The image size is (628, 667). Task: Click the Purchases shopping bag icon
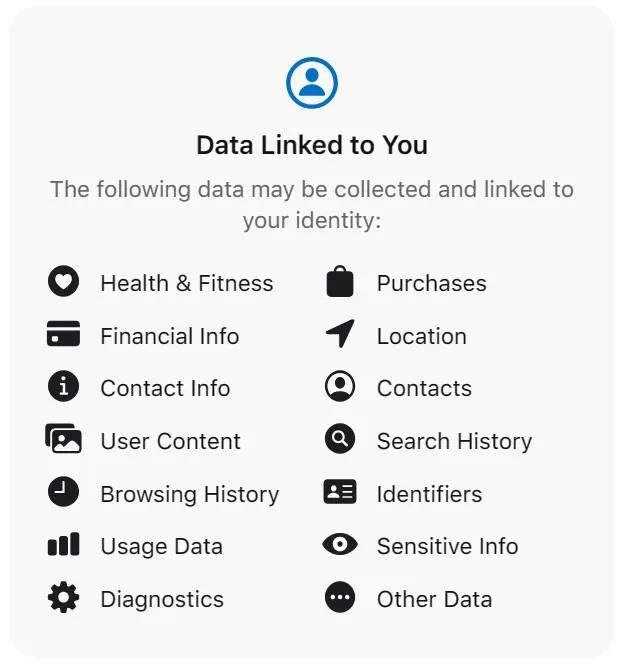[340, 281]
